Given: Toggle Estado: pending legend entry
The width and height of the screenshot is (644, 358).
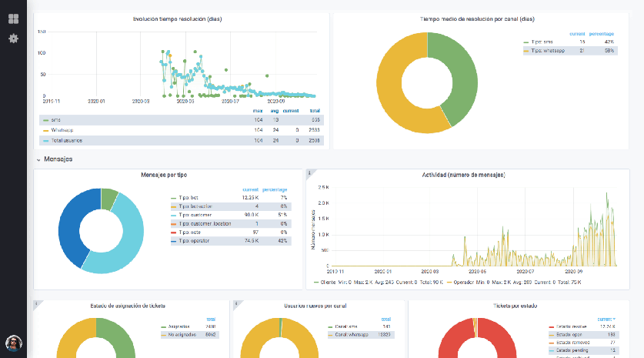Looking at the screenshot, I should coord(572,350).
